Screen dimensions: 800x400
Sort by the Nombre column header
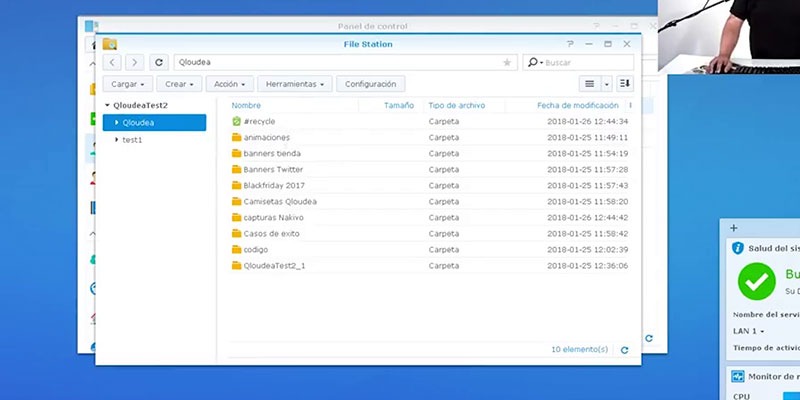pyautogui.click(x=246, y=106)
